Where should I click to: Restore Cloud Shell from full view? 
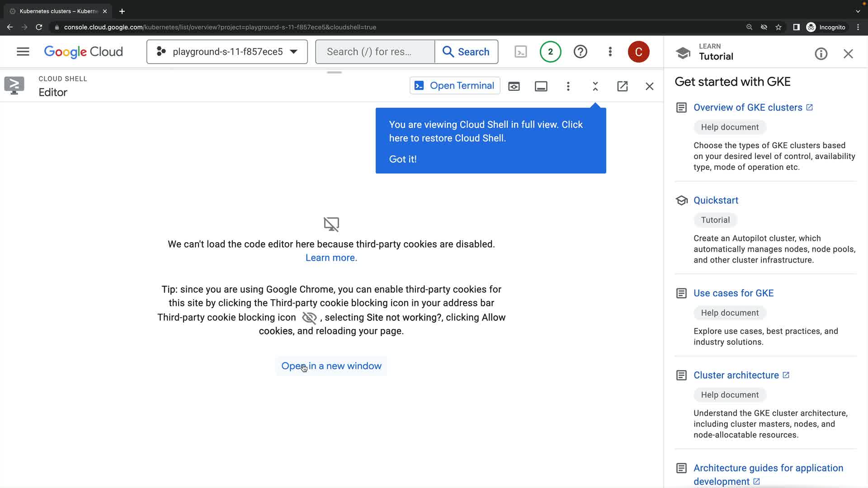click(x=595, y=86)
